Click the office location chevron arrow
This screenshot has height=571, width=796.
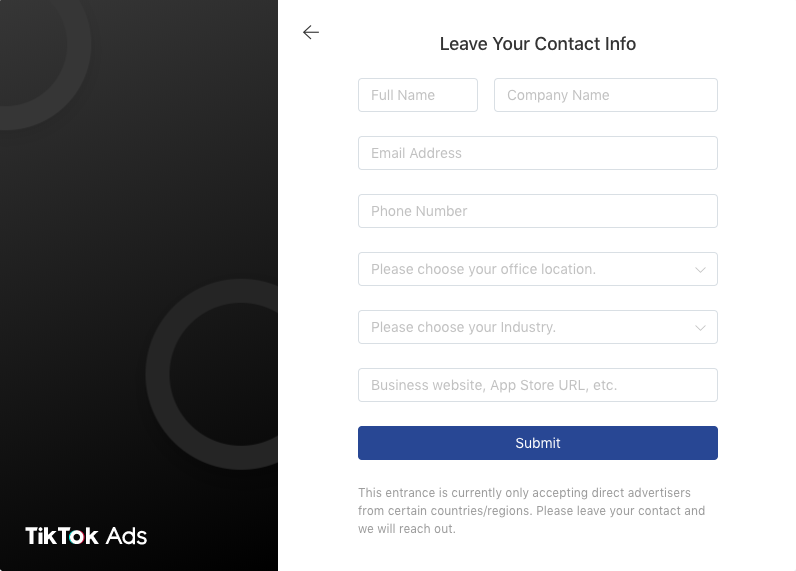(x=700, y=270)
